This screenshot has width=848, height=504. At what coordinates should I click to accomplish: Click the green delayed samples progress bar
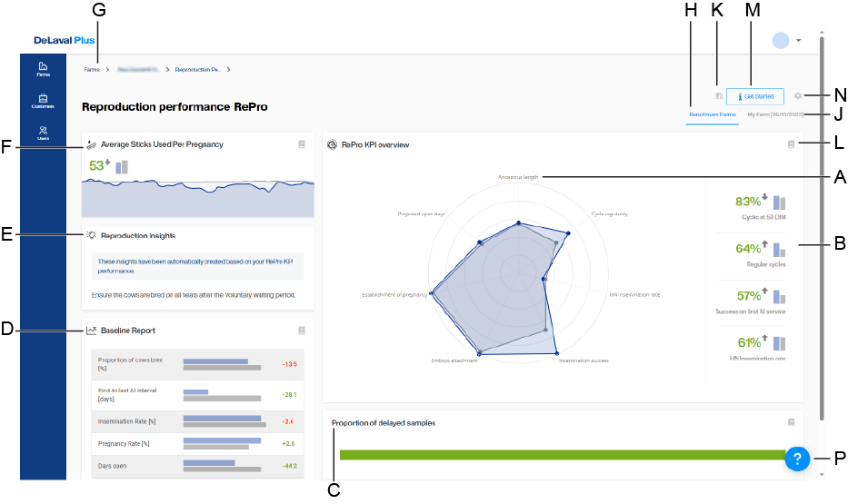coord(559,455)
